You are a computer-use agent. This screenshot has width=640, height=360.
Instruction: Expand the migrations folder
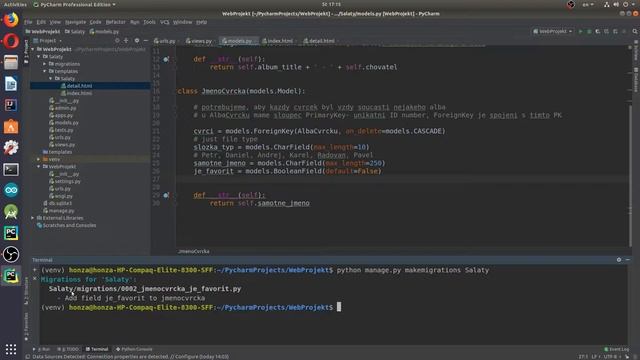point(44,64)
